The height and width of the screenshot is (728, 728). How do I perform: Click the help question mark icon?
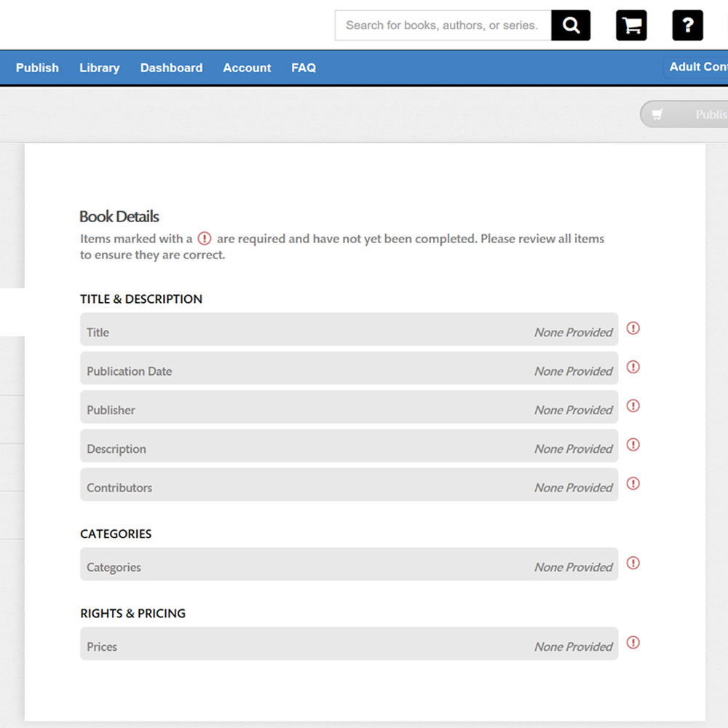pos(687,25)
